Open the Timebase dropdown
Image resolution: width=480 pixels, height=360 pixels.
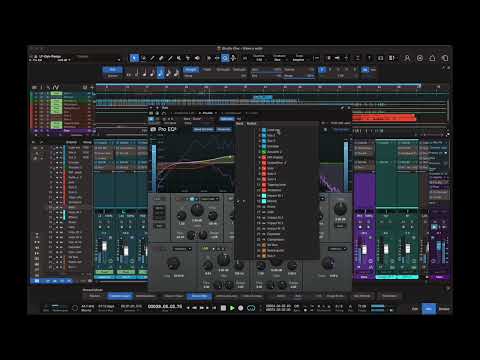click(x=279, y=58)
